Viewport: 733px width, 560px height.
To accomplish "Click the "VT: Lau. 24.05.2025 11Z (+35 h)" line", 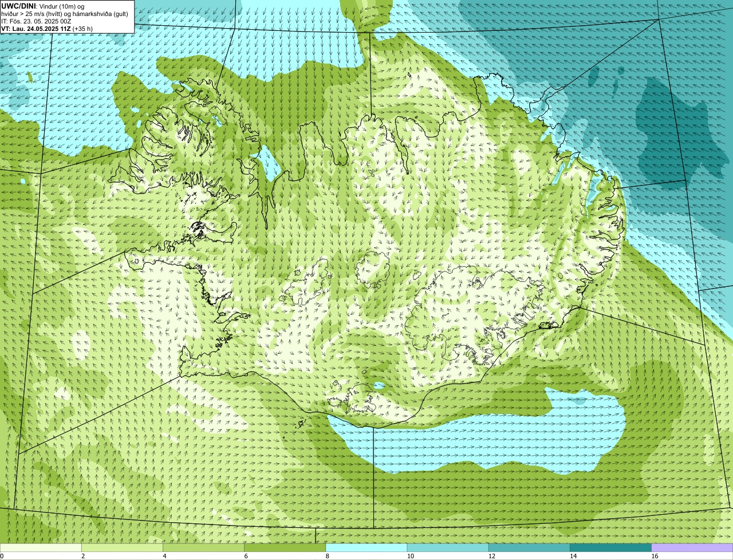I will click(x=47, y=29).
